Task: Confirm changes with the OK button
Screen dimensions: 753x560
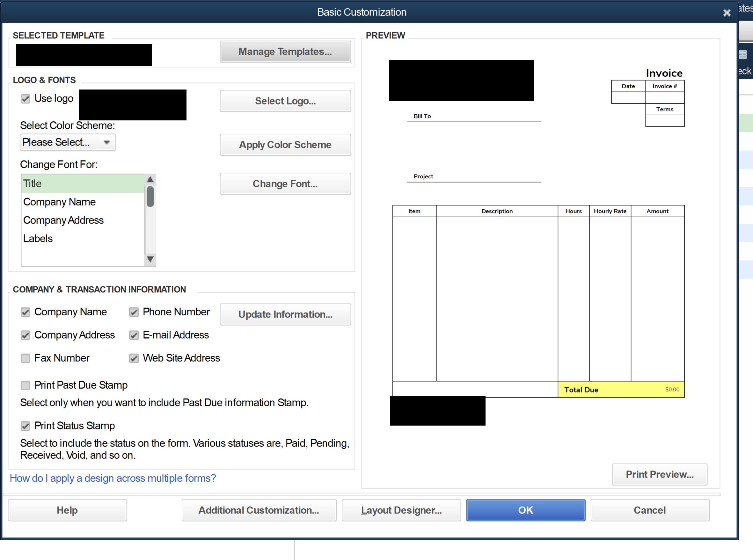Action: coord(525,510)
